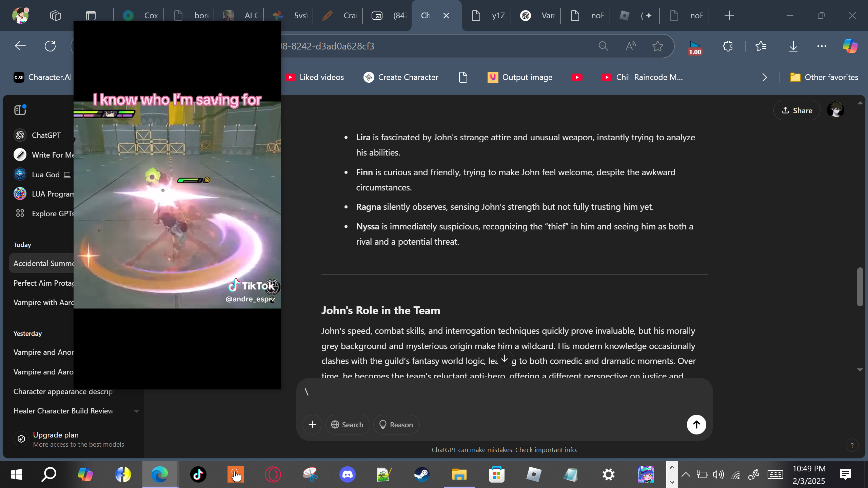Open the Output image bookmark
Screen dimensions: 868x488
pos(520,77)
